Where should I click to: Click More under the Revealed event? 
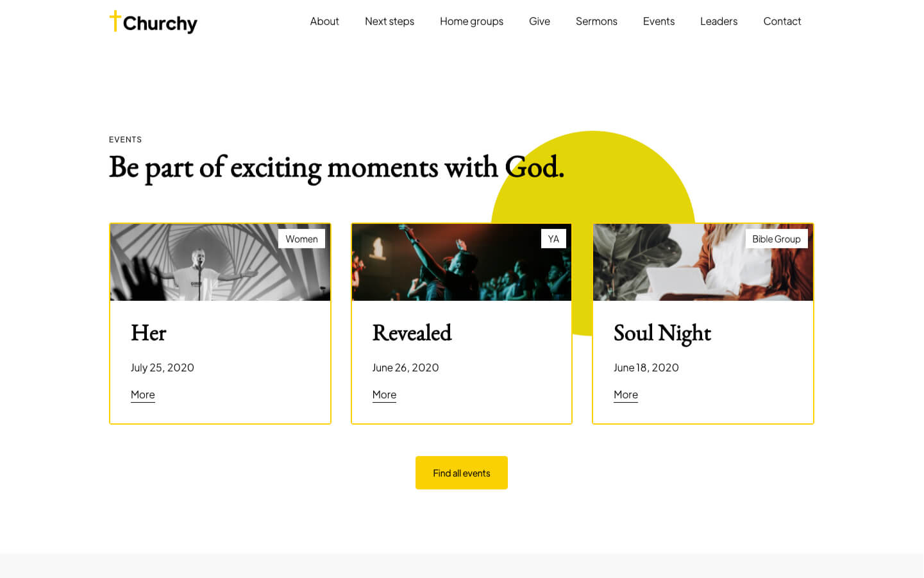[x=384, y=395]
